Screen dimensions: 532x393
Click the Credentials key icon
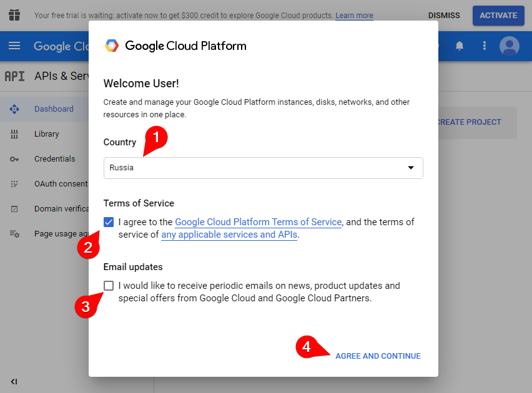coord(14,158)
